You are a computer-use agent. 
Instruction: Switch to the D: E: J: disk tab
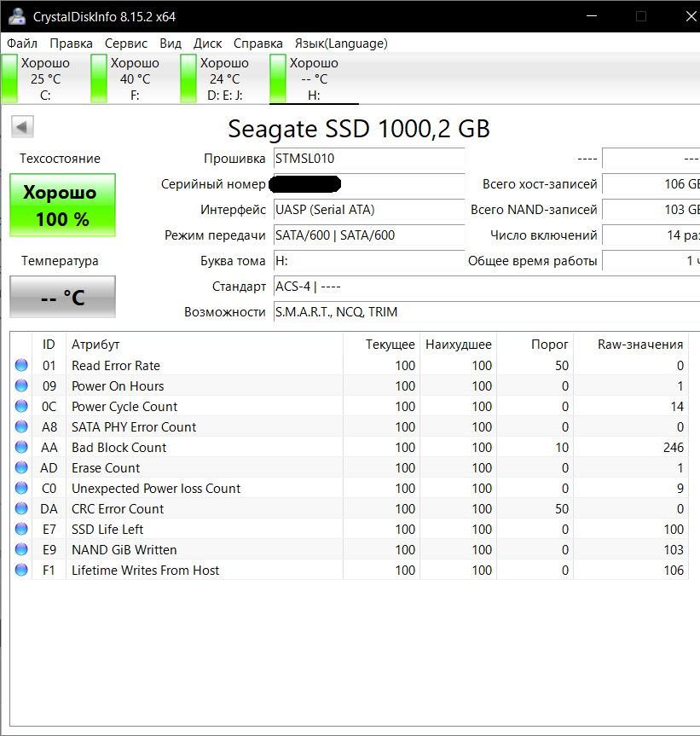click(x=224, y=79)
